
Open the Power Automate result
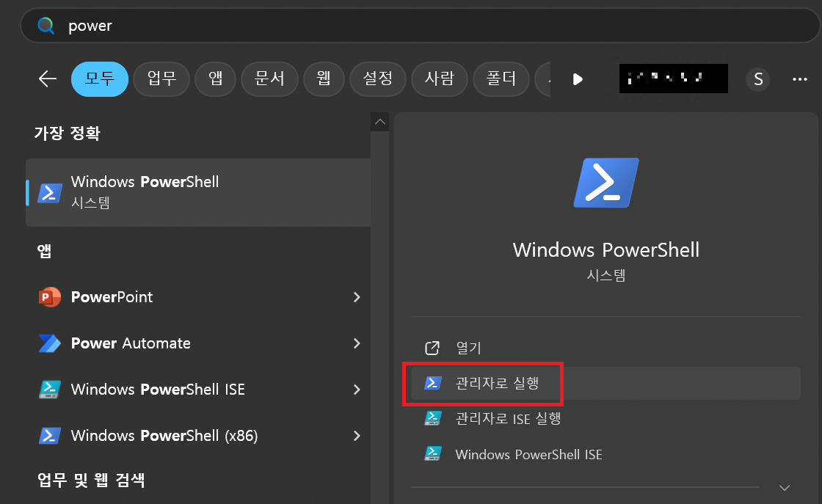198,343
